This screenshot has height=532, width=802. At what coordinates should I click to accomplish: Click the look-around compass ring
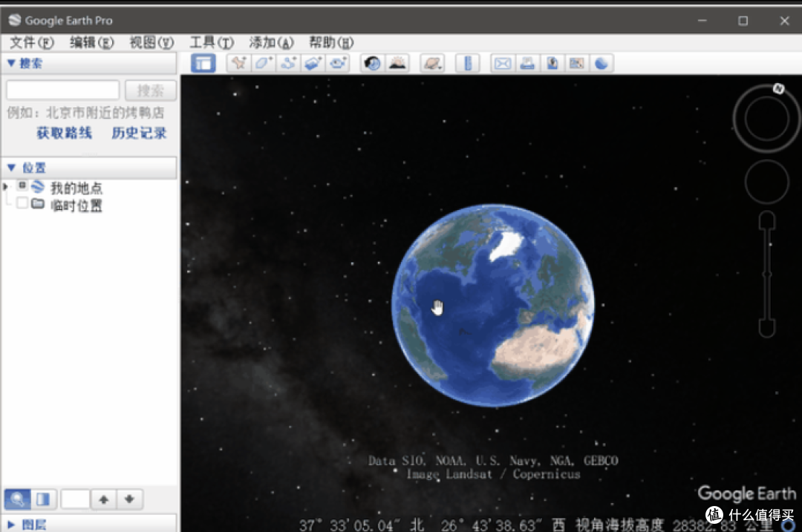(766, 118)
